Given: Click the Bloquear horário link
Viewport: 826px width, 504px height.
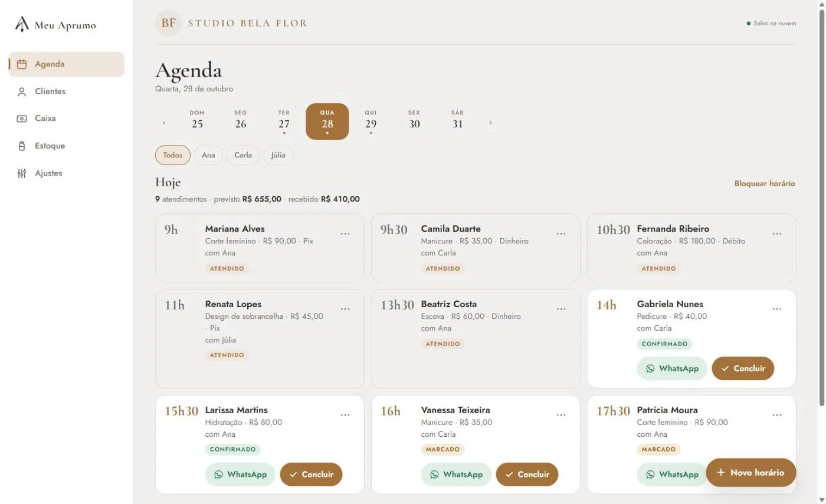Looking at the screenshot, I should 765,183.
